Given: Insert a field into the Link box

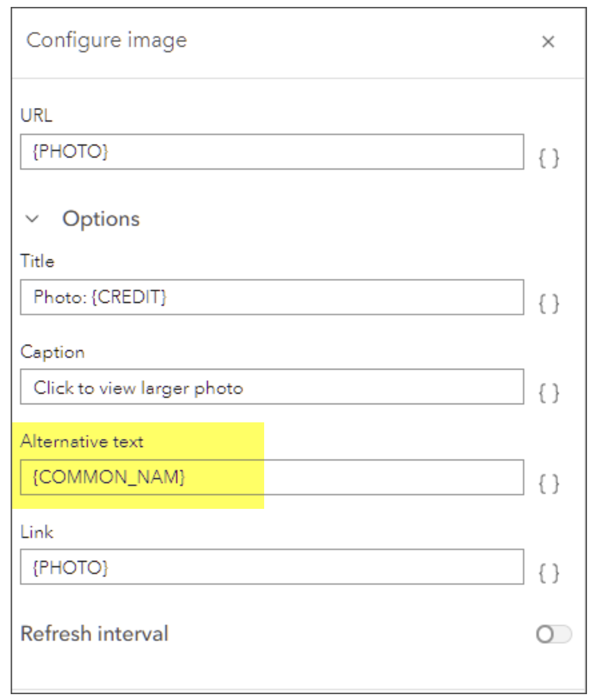Looking at the screenshot, I should pos(549,573).
